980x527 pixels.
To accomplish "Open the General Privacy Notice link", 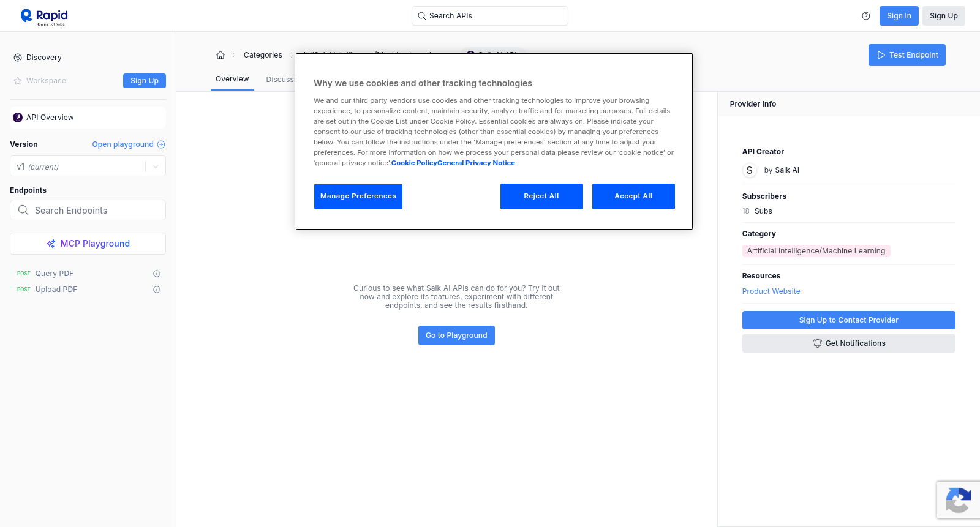I will 477,163.
